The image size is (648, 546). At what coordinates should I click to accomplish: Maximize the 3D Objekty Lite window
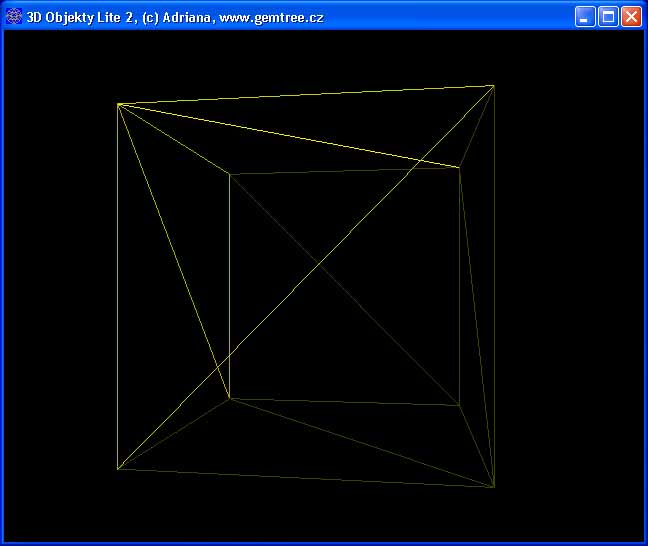[608, 17]
